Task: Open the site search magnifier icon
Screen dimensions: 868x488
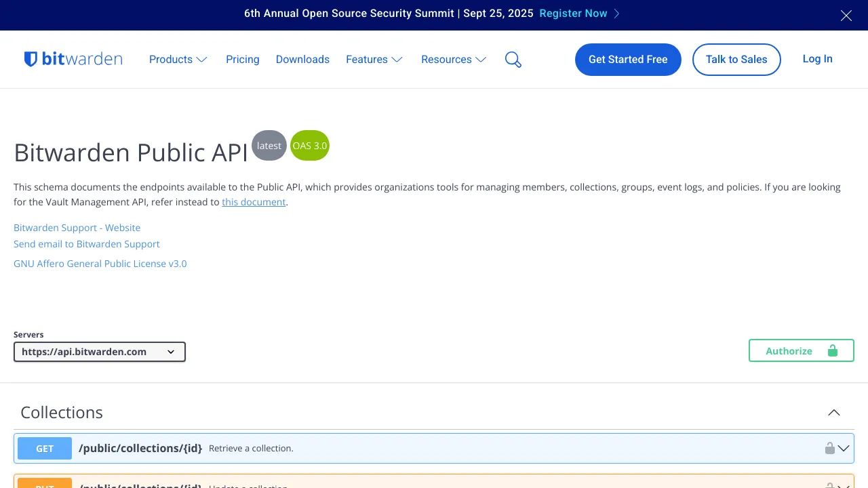Action: (x=513, y=60)
